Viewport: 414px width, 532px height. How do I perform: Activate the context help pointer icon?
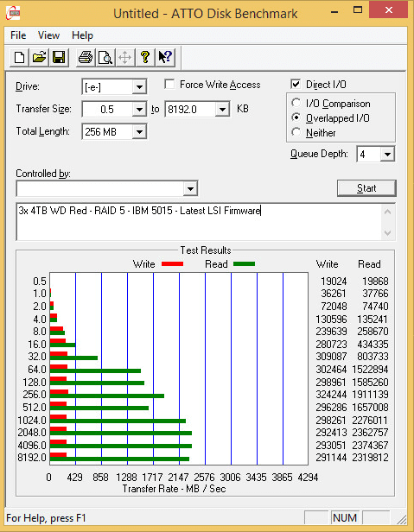[x=165, y=57]
